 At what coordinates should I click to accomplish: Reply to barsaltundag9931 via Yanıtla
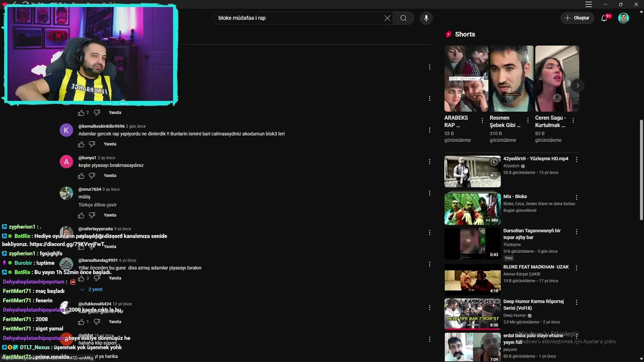(115, 278)
